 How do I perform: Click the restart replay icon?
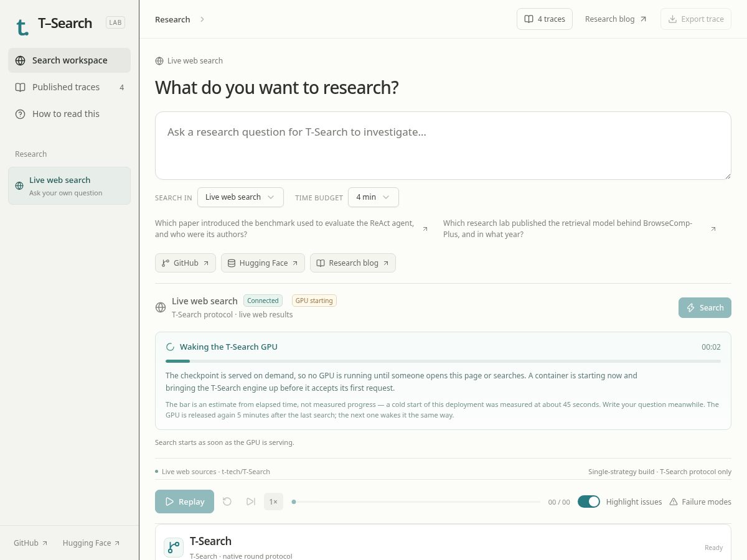(227, 502)
